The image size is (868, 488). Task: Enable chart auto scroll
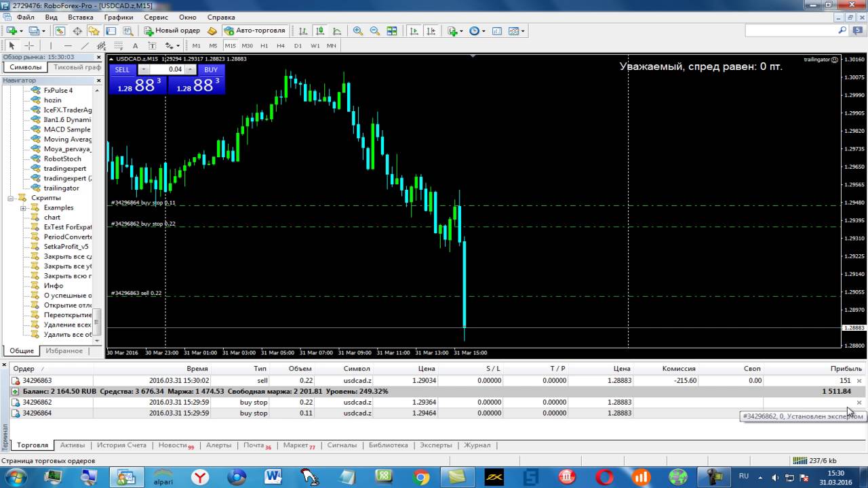point(414,31)
